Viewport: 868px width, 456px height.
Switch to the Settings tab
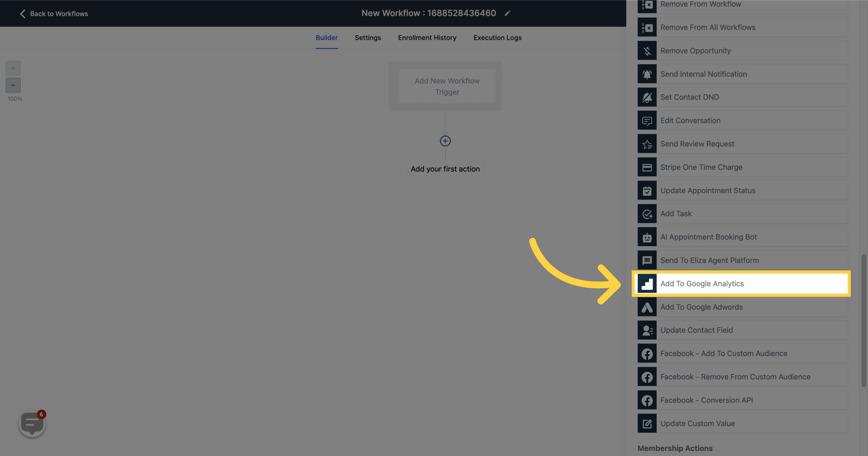click(x=368, y=38)
